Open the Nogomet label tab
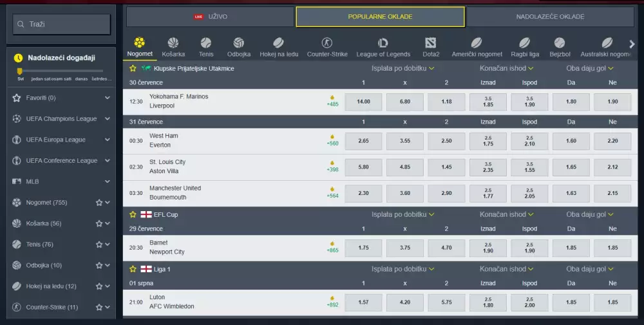This screenshot has width=644, height=325. pyautogui.click(x=140, y=54)
